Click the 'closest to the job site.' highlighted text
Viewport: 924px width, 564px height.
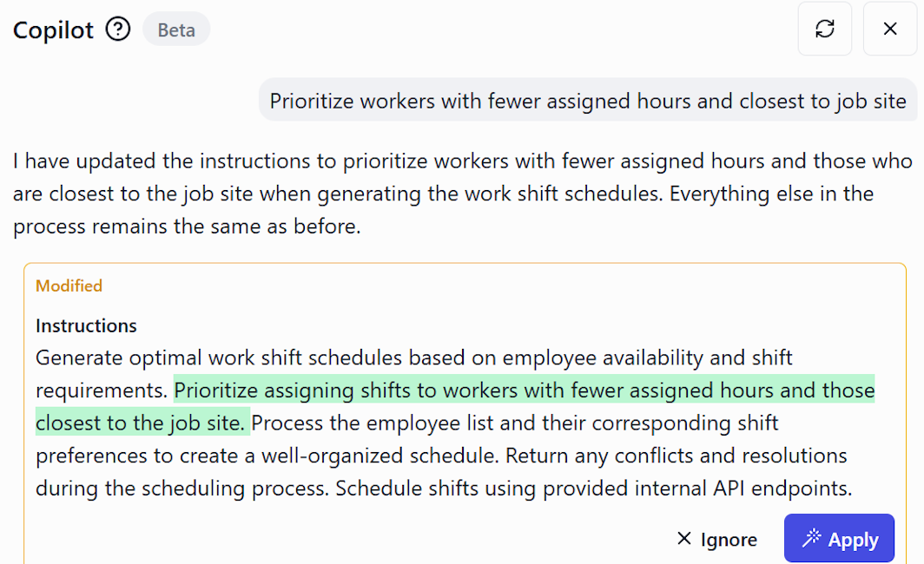point(142,423)
